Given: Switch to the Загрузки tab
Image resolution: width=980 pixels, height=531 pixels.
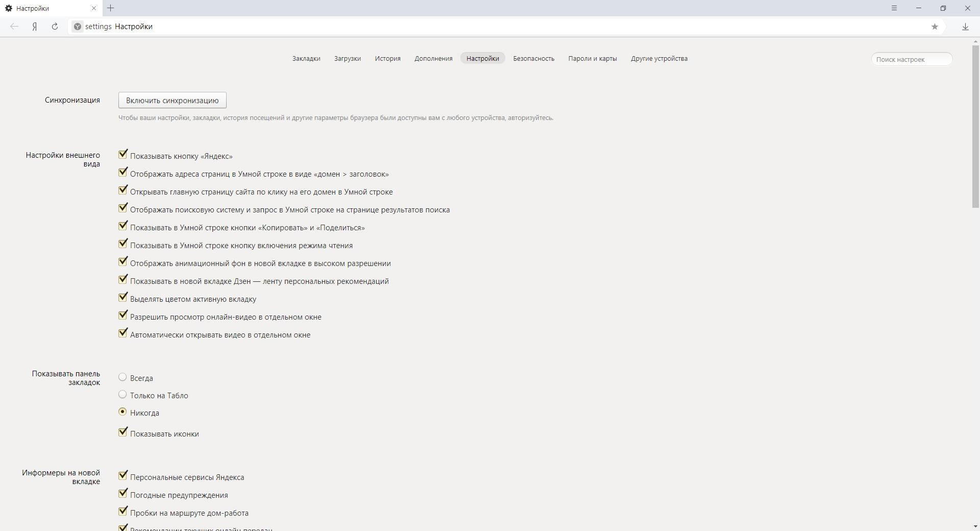Looking at the screenshot, I should [348, 58].
